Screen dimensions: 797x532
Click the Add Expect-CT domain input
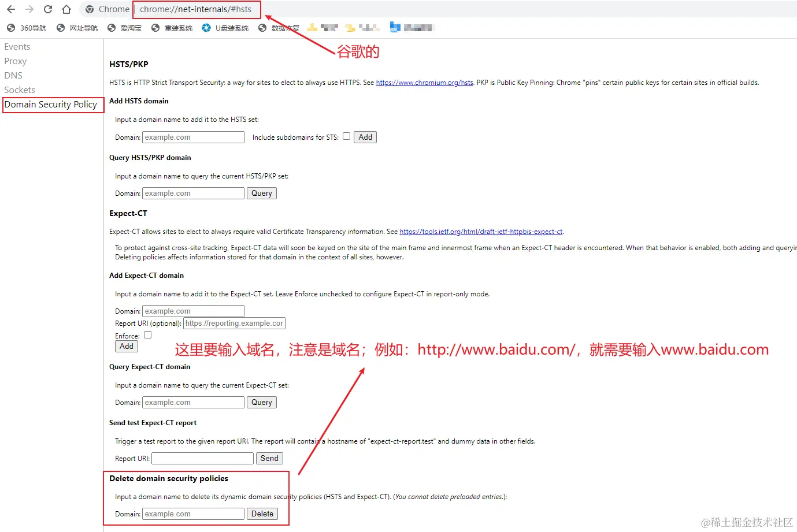click(x=193, y=311)
